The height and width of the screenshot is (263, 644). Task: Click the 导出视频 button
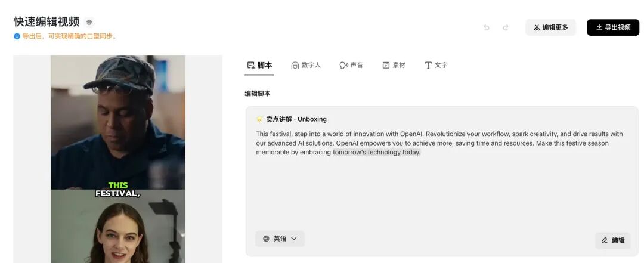coord(613,27)
